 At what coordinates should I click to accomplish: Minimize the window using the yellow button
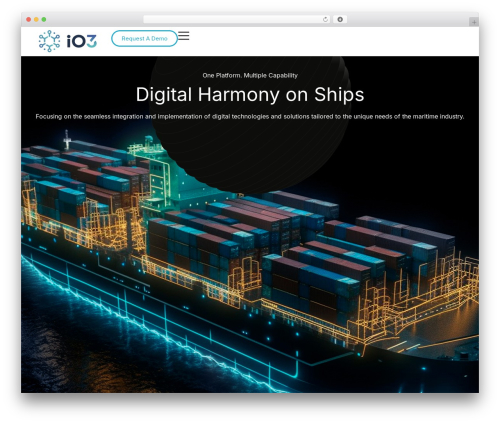pyautogui.click(x=36, y=19)
